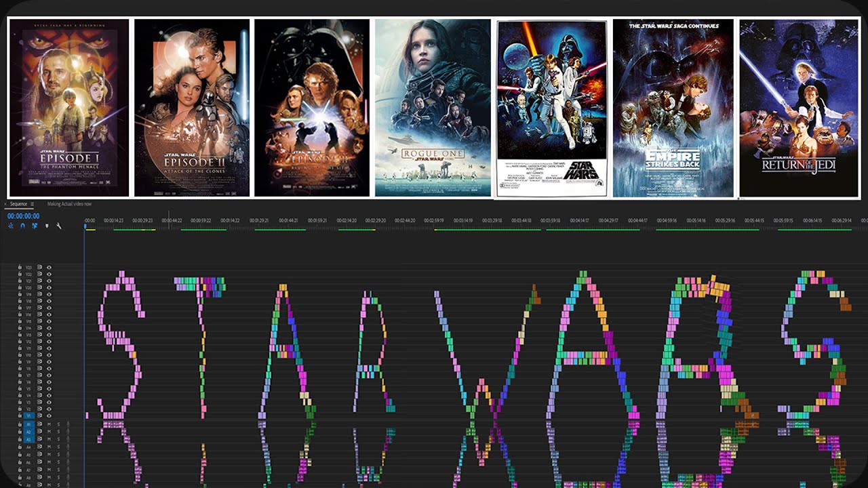Solo audio track A7
The image size is (868, 488).
(58, 470)
